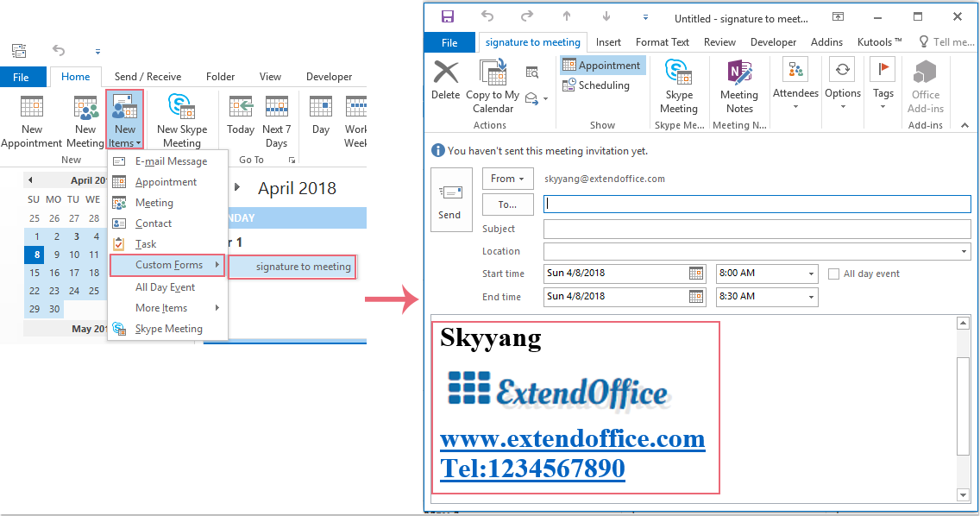Click into the To recipients field
The image size is (980, 516).
pos(757,204)
